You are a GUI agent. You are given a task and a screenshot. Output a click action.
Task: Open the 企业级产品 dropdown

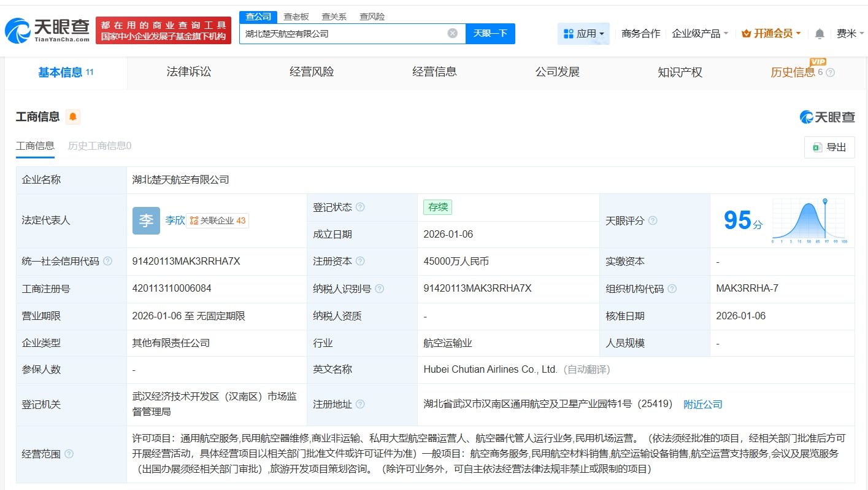tap(700, 34)
